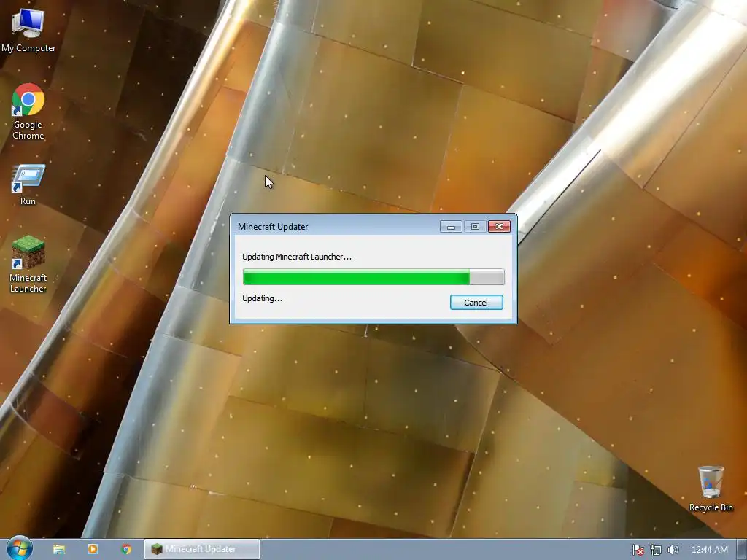Click the Minecraft Updater title bar text
Screen dimensions: 747x560
click(273, 227)
